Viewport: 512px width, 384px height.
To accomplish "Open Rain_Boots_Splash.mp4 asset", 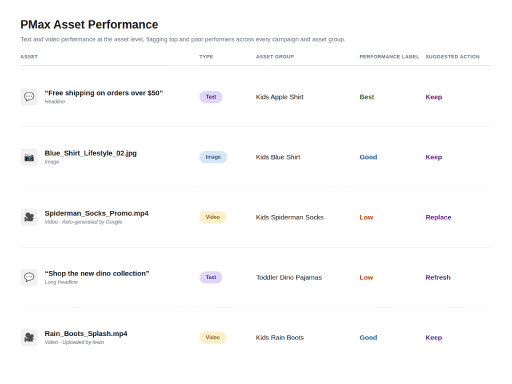I will point(86,334).
